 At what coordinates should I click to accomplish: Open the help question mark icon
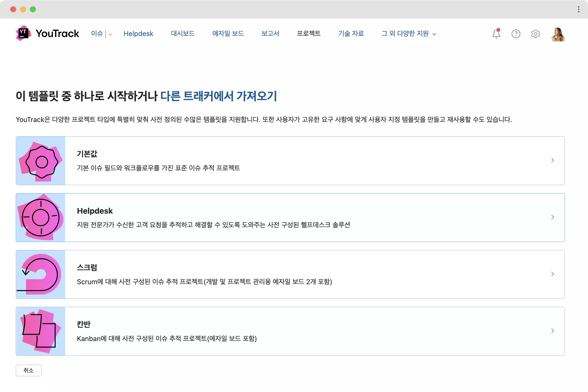click(x=516, y=34)
